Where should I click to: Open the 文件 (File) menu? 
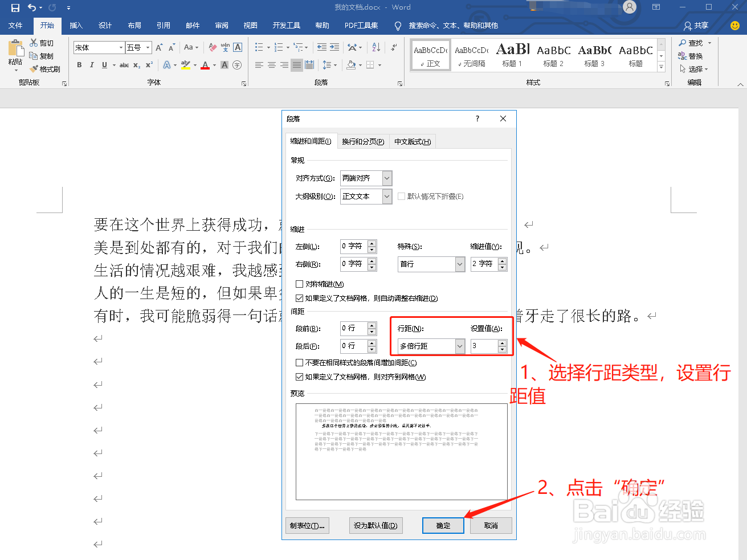point(16,26)
